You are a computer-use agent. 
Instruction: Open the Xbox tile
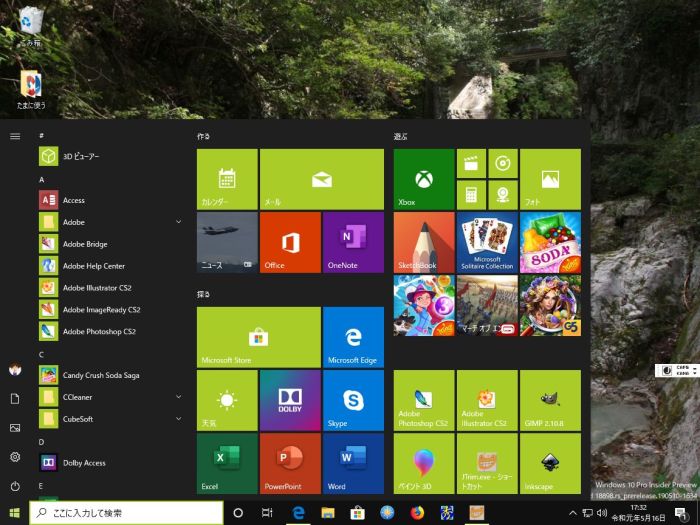(x=424, y=179)
